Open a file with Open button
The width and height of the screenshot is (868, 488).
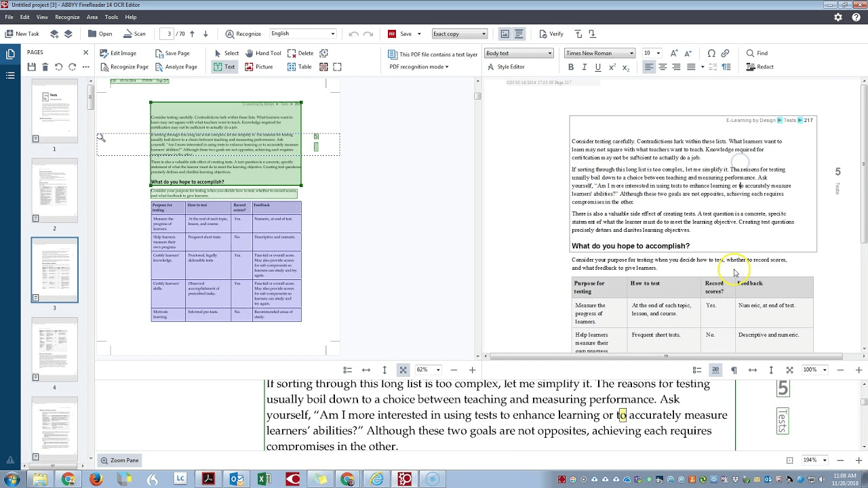pyautogui.click(x=100, y=34)
